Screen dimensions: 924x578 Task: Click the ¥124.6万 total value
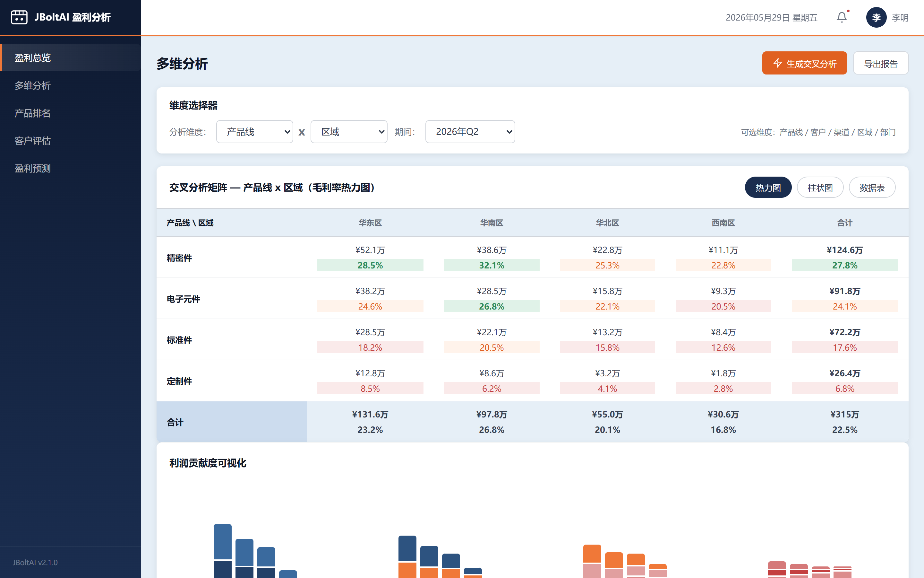[844, 250]
